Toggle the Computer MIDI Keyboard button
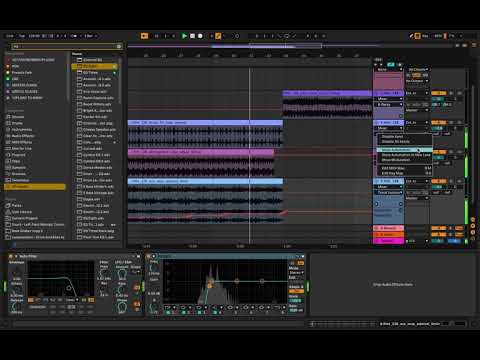Image resolution: width=480 pixels, height=360 pixels. click(x=418, y=36)
